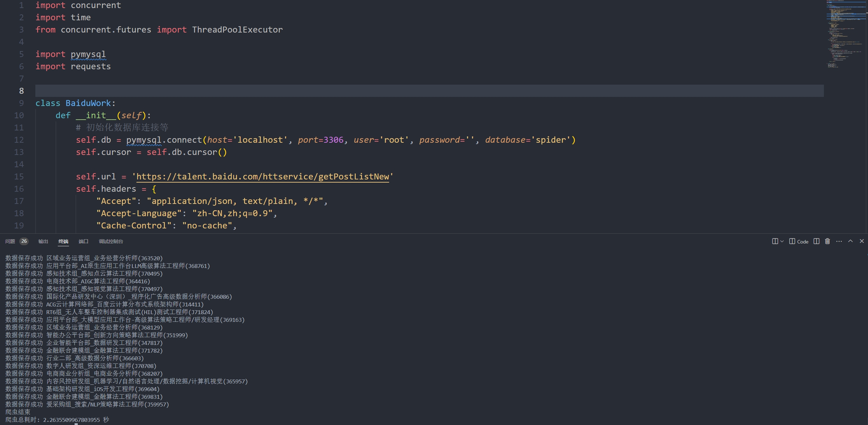Click the 'localhost' host string
The width and height of the screenshot is (868, 425).
point(260,140)
